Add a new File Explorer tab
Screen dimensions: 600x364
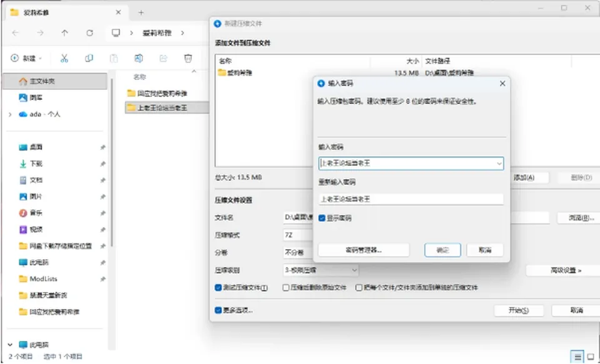(x=141, y=12)
